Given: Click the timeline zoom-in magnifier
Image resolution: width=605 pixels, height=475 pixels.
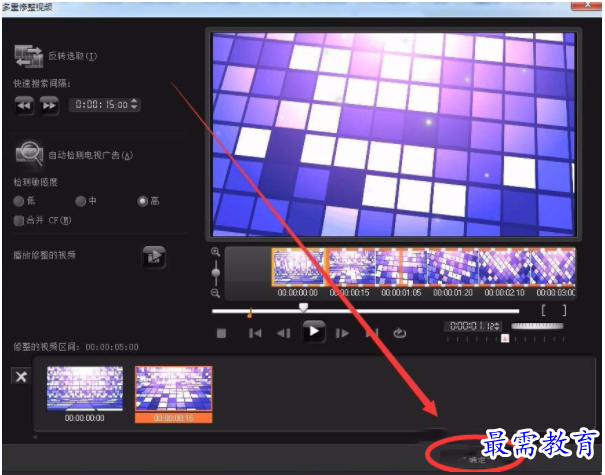Looking at the screenshot, I should [215, 252].
